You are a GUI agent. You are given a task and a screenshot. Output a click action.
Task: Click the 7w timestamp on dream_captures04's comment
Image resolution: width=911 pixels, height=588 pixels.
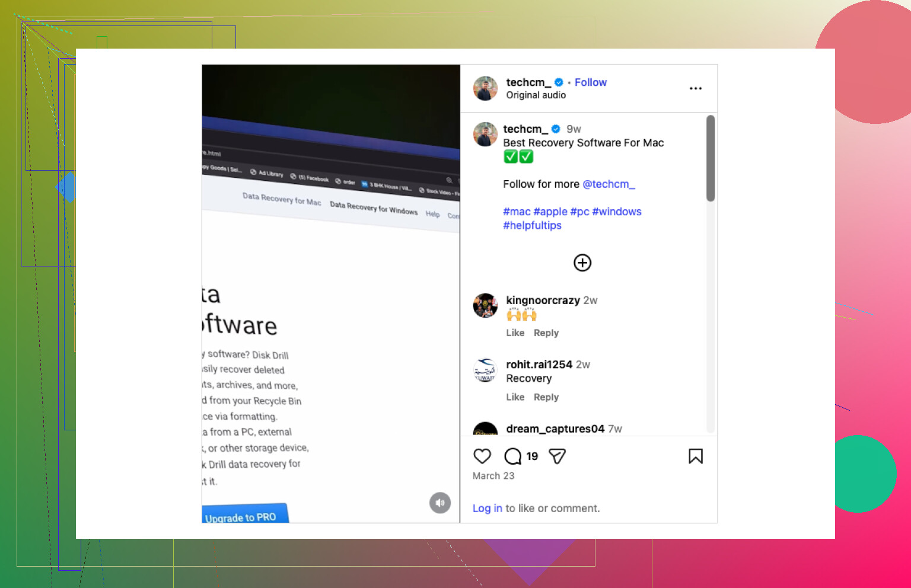tap(615, 429)
